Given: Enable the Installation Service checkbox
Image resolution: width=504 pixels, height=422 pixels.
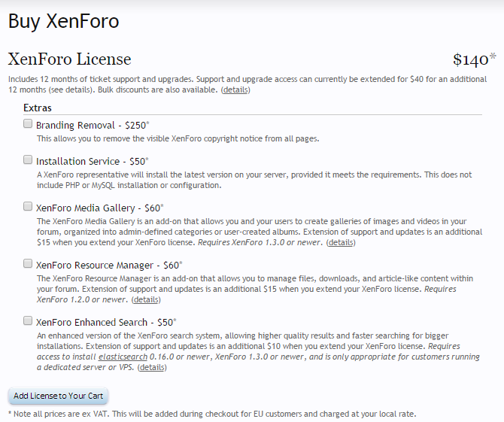Looking at the screenshot, I should point(28,160).
